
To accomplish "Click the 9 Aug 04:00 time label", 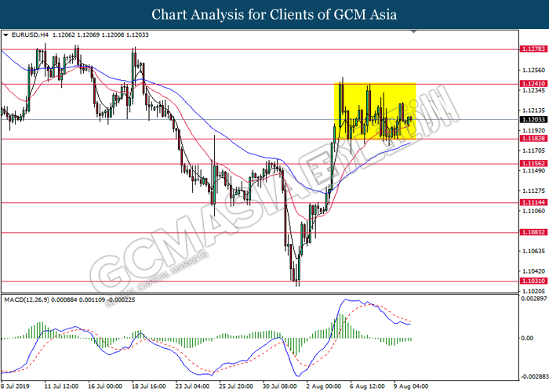I will (411, 387).
